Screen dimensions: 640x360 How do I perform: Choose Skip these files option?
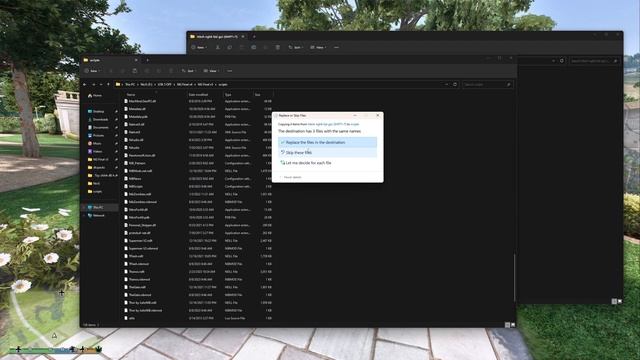coord(327,152)
